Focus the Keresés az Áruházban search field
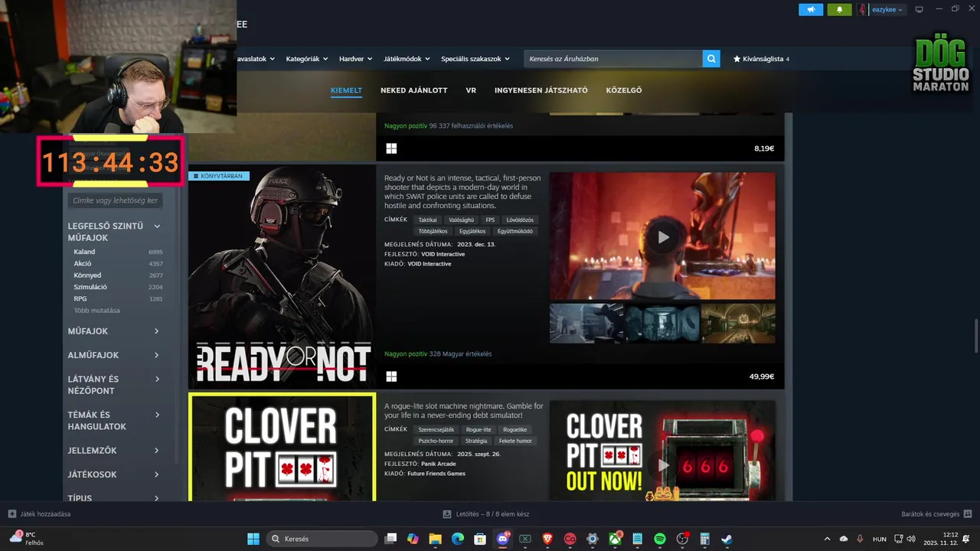Viewport: 980px width, 551px height. (613, 58)
